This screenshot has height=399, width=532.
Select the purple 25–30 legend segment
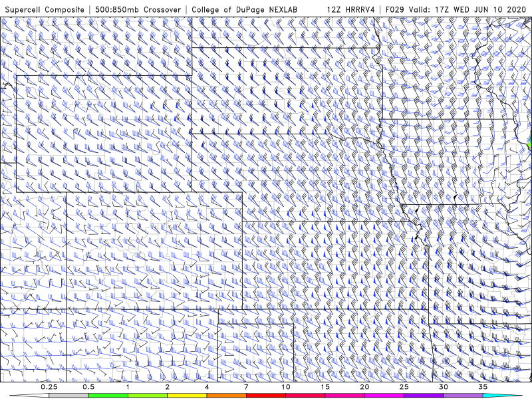[x=424, y=396]
